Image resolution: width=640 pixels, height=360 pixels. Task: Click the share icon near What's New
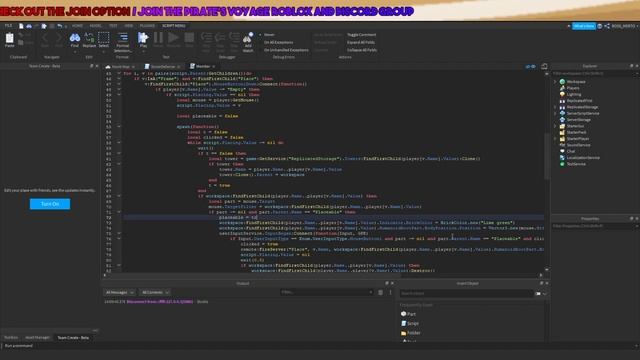[x=607, y=26]
